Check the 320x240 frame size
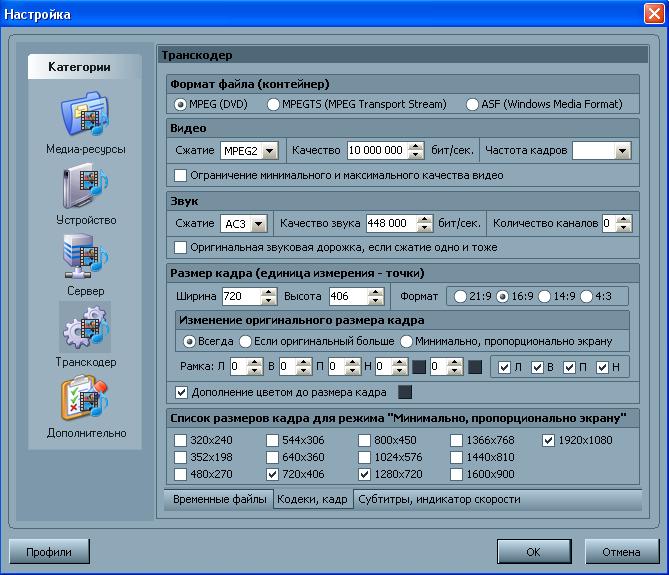Image resolution: width=669 pixels, height=575 pixels. point(180,440)
